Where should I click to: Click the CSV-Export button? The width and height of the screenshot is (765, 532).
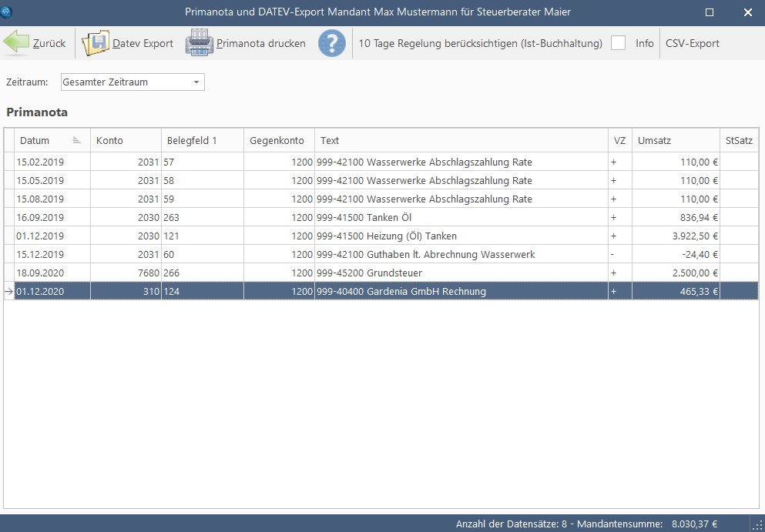coord(692,43)
